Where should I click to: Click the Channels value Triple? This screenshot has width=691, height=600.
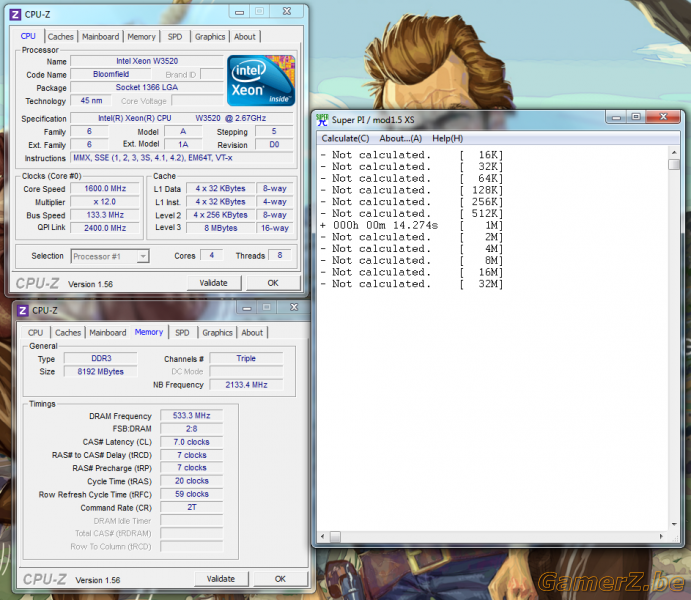tap(246, 358)
